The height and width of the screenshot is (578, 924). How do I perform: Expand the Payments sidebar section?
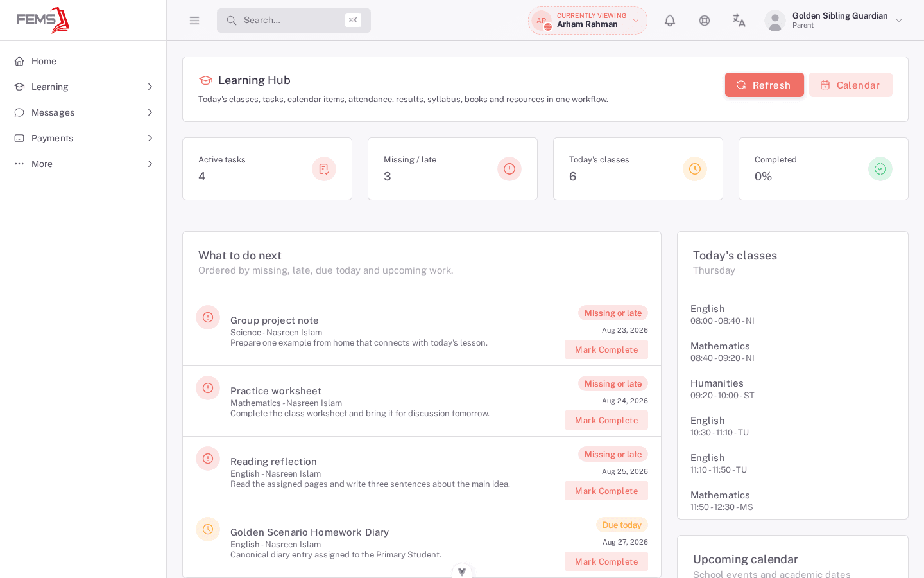(x=83, y=138)
